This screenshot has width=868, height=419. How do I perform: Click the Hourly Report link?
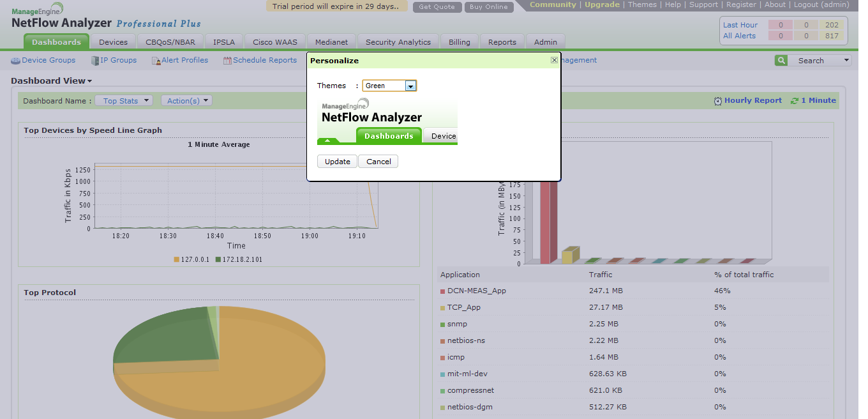coord(752,101)
